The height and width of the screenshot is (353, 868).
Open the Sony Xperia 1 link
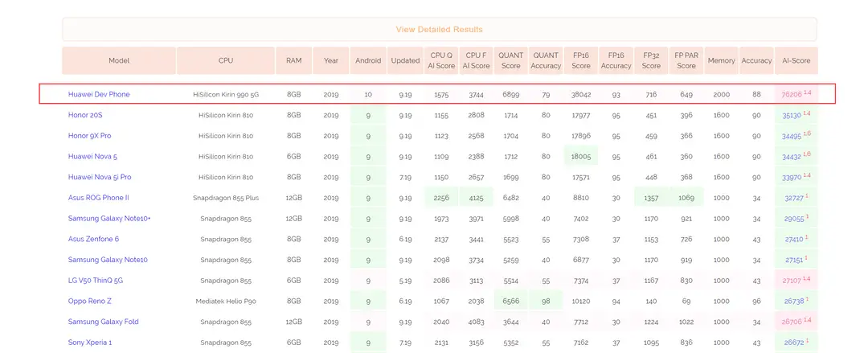point(90,343)
